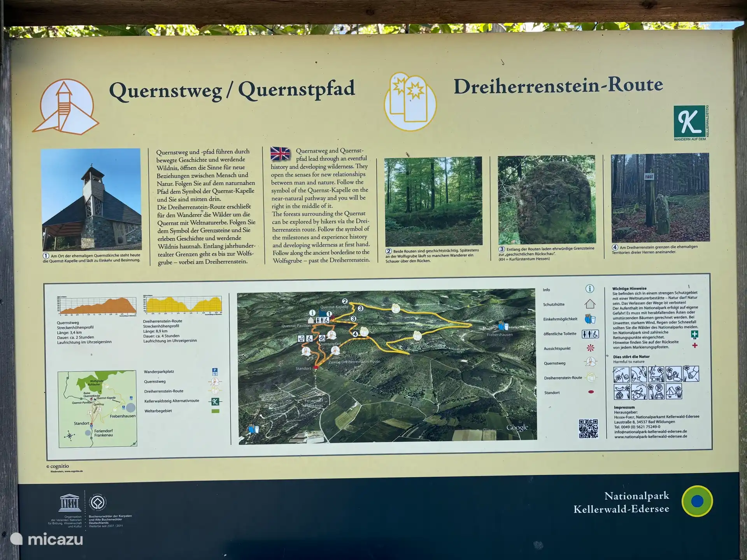
Task: Click the Quernstweg / Quernstpfad heading
Action: click(232, 90)
